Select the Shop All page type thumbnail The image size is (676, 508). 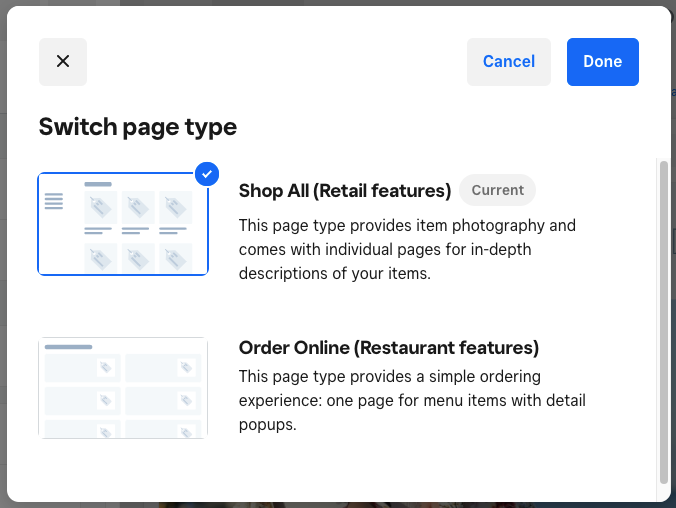pos(123,224)
